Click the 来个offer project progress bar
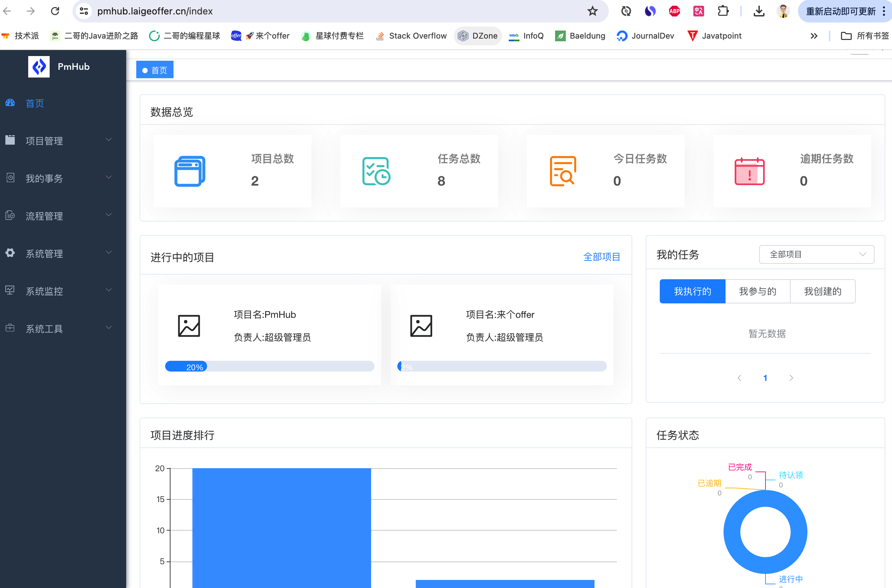Image resolution: width=892 pixels, height=588 pixels. tap(502, 366)
